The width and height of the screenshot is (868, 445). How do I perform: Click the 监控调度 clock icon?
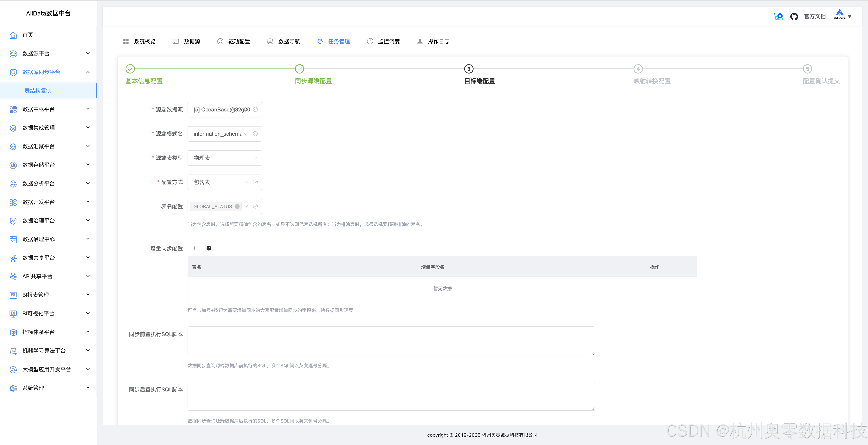click(x=370, y=41)
